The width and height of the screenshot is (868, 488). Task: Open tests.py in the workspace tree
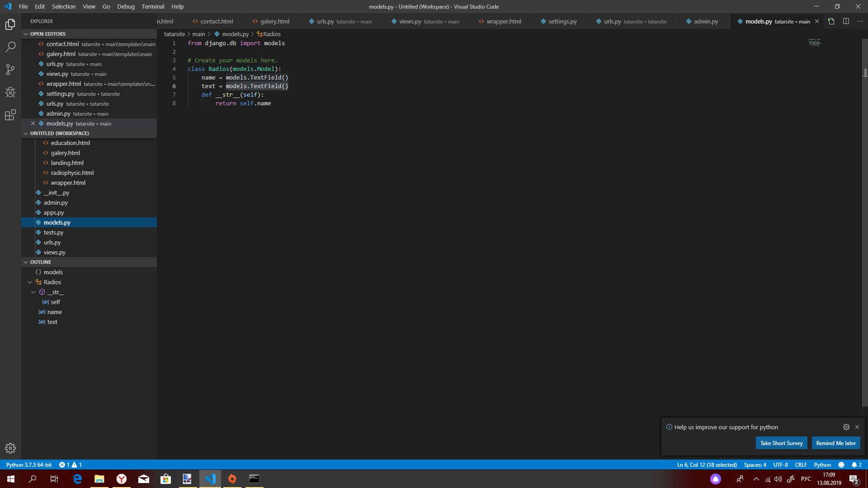click(x=89, y=232)
